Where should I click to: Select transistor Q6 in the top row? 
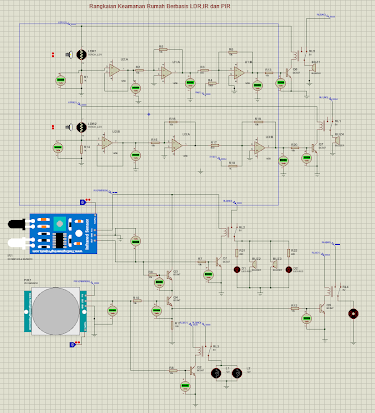(x=289, y=73)
